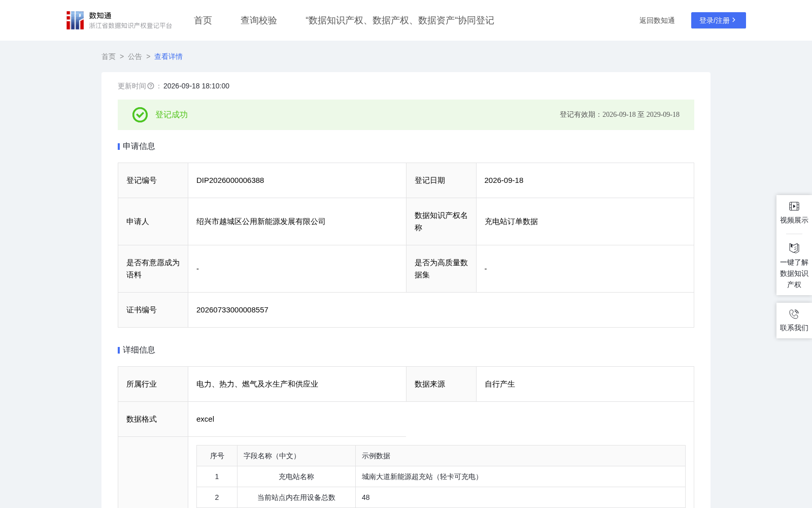Open the 查询校验 nav menu item
Screen dimensions: 812x508
(259, 20)
